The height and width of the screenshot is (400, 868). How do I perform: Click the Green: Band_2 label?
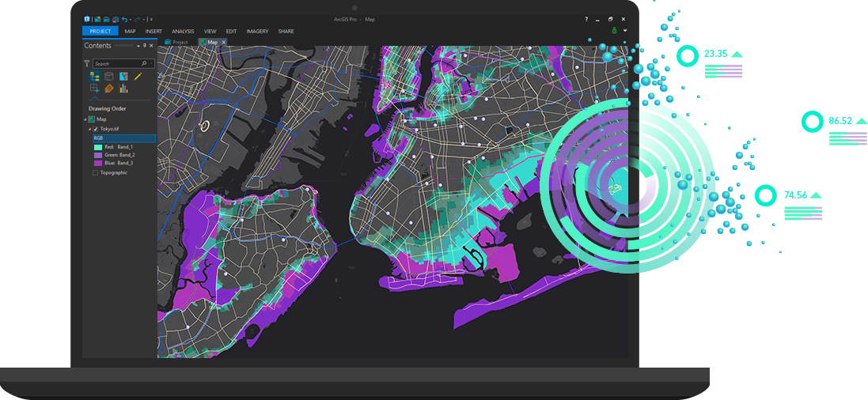coord(119,156)
